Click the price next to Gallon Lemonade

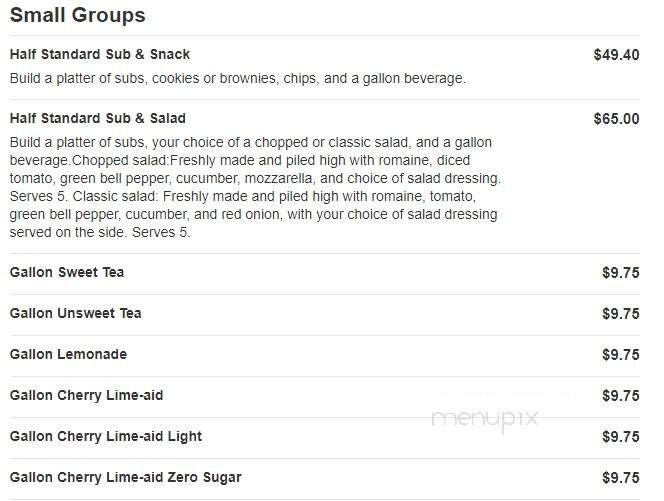click(x=620, y=355)
